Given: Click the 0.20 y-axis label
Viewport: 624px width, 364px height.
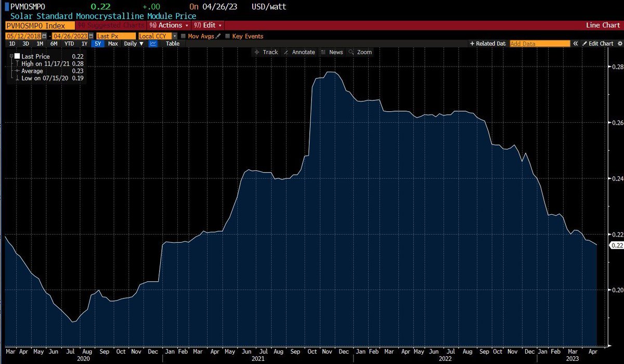Looking at the screenshot, I should tap(617, 290).
